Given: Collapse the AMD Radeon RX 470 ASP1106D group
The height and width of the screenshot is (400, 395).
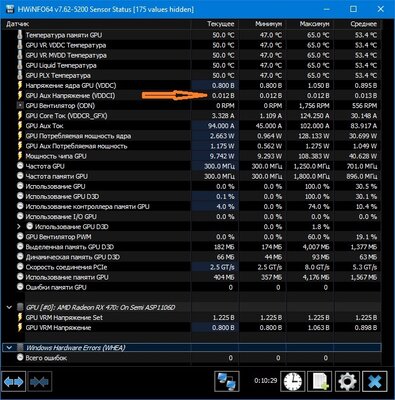Looking at the screenshot, I should 9,307.
